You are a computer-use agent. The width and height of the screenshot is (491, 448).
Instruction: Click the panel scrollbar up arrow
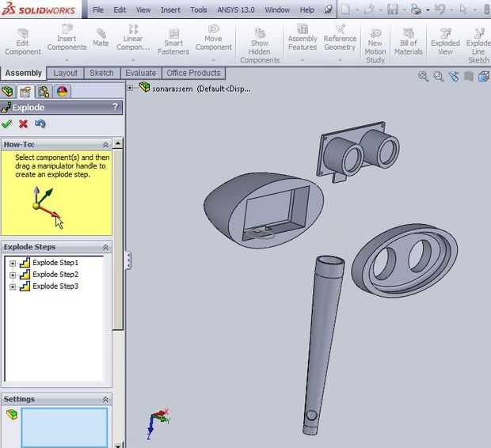[118, 143]
